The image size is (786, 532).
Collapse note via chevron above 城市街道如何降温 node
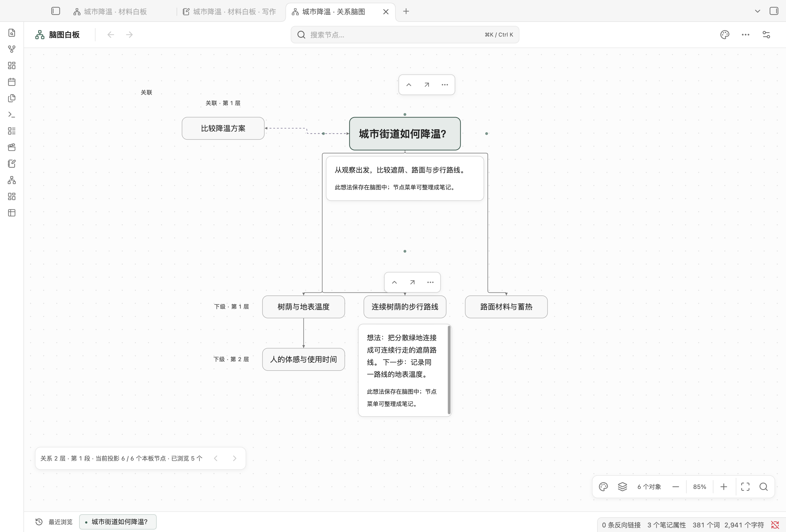(409, 85)
